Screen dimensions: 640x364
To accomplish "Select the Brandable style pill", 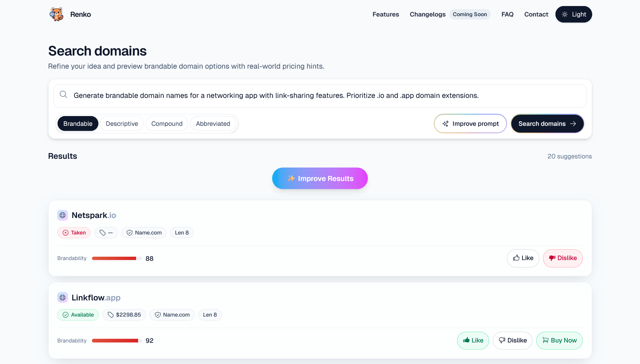I will point(78,124).
